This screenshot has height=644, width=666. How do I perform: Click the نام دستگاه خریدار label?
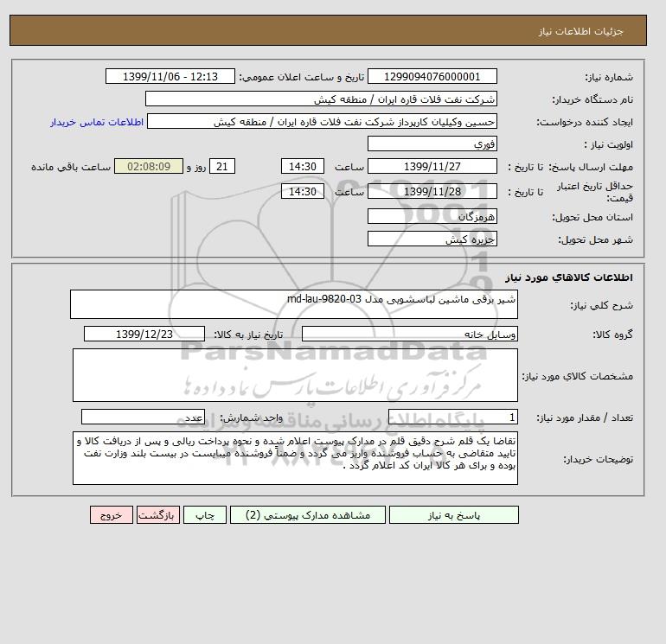592,99
